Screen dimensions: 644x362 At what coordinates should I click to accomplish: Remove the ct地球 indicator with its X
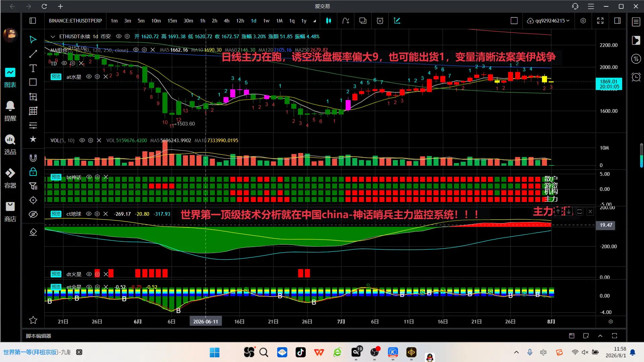tap(106, 214)
